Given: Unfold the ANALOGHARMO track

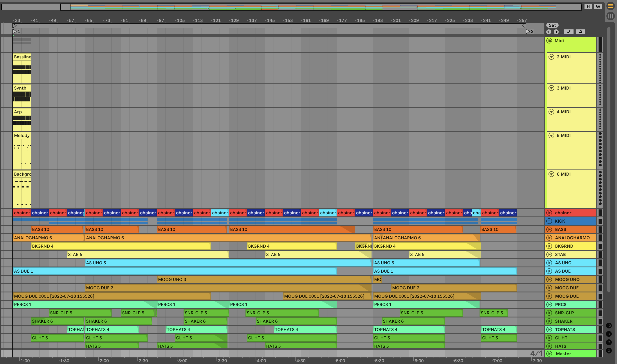Looking at the screenshot, I should click(x=549, y=238).
